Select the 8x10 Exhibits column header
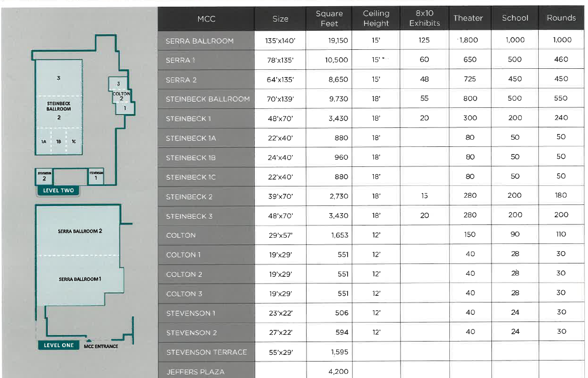The width and height of the screenshot is (588, 378). (425, 18)
